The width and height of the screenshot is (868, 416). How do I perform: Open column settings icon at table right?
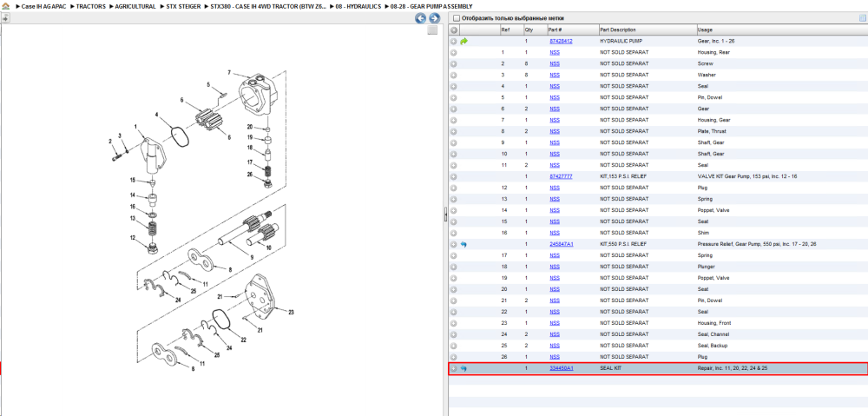(863, 18)
